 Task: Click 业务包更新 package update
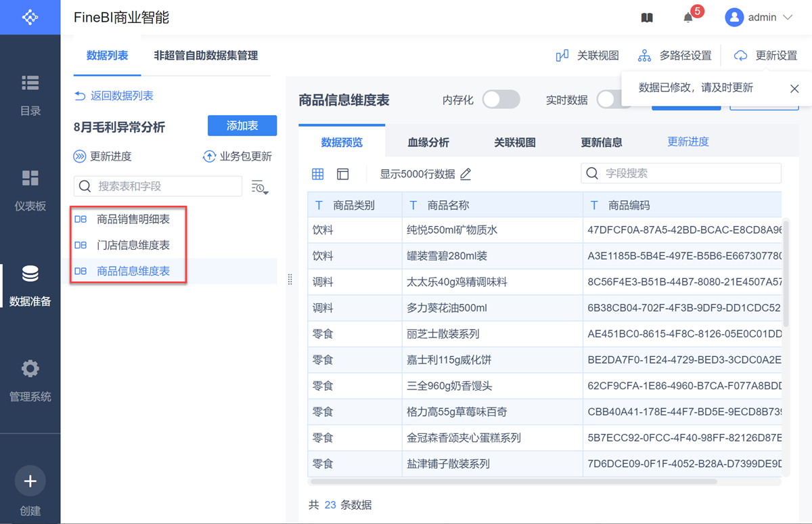[x=238, y=156]
